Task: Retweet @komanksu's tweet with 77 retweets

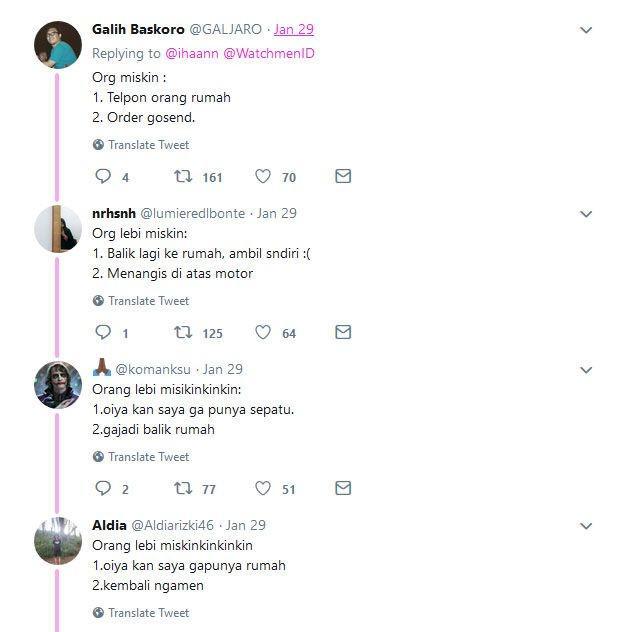Action: [183, 489]
